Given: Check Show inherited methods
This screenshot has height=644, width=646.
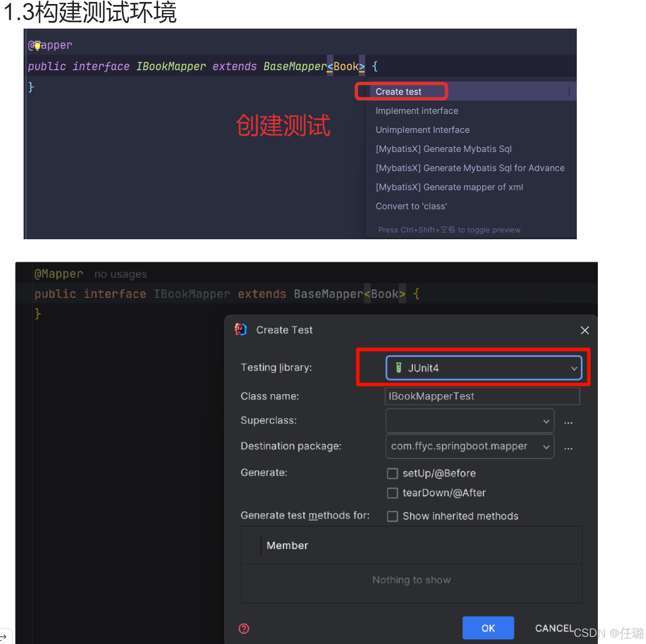Looking at the screenshot, I should [x=393, y=516].
